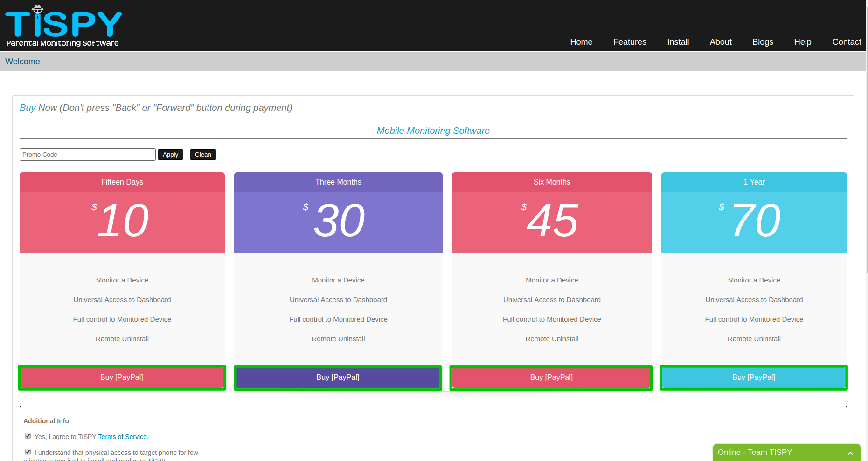Click the Promo Code input field

tap(87, 155)
